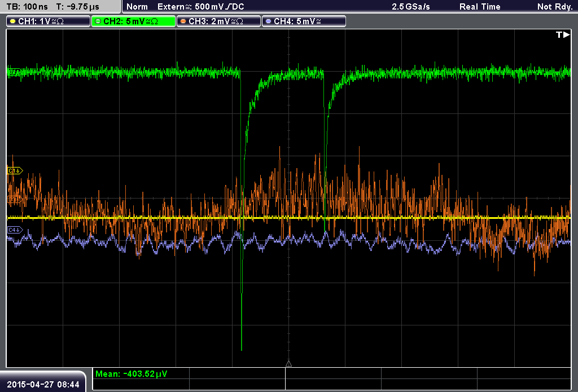Click the Real Time acquisition mode label
Screen dimensions: 578x392
pyautogui.click(x=480, y=7)
